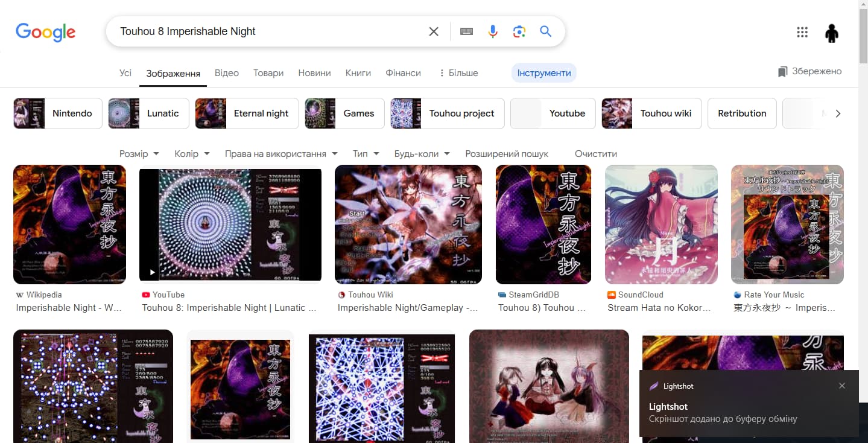Open the "Stream Hata no Kokor..." result title
Screen dimensions: 868x443
point(659,308)
